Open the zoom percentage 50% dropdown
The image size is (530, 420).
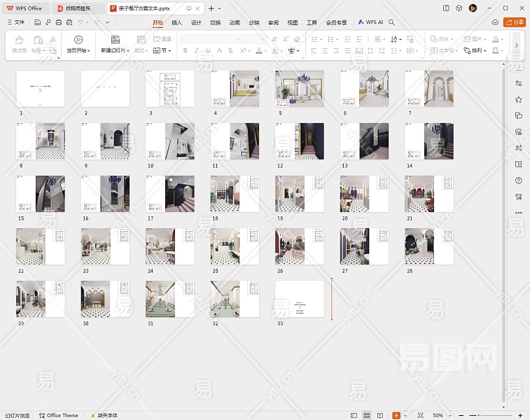(x=440, y=415)
